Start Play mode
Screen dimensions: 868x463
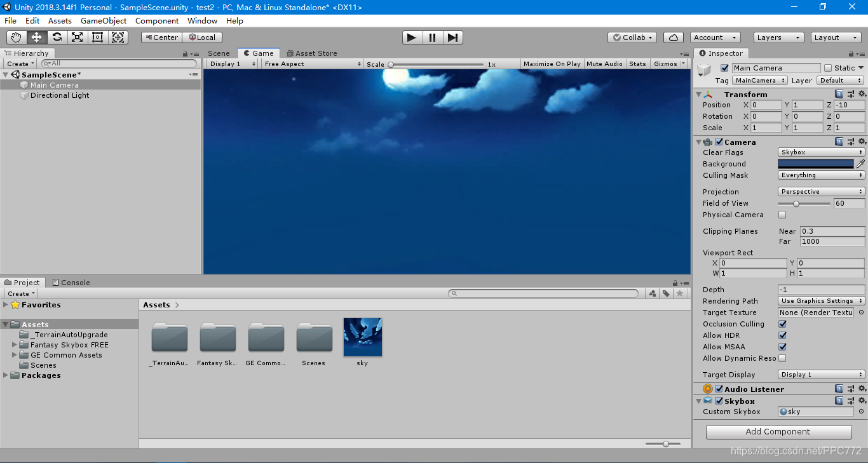tap(412, 37)
